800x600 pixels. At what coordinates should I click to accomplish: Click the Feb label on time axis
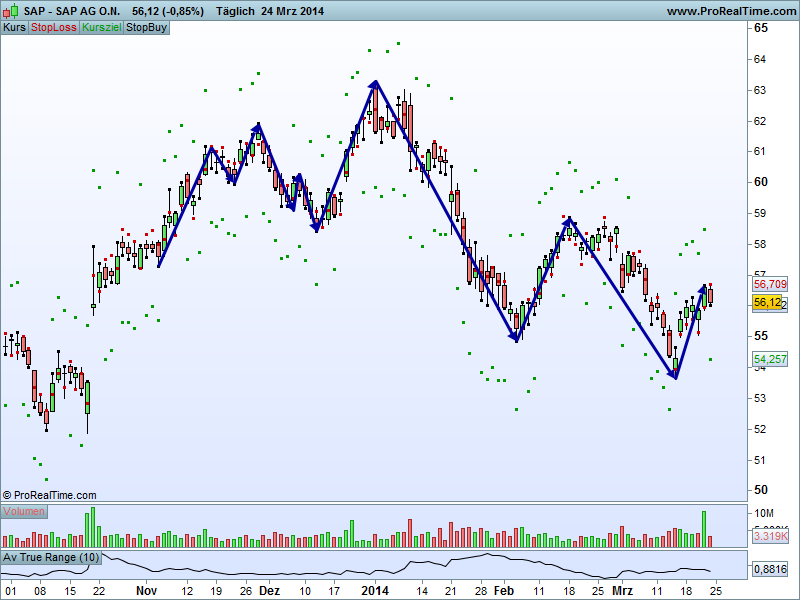[x=504, y=591]
